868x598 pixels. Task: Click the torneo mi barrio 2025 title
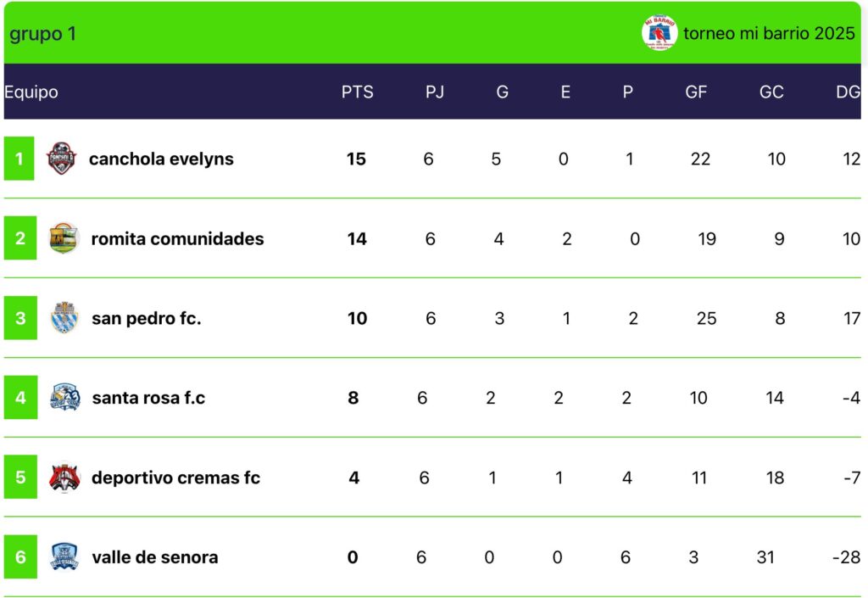[x=769, y=33]
